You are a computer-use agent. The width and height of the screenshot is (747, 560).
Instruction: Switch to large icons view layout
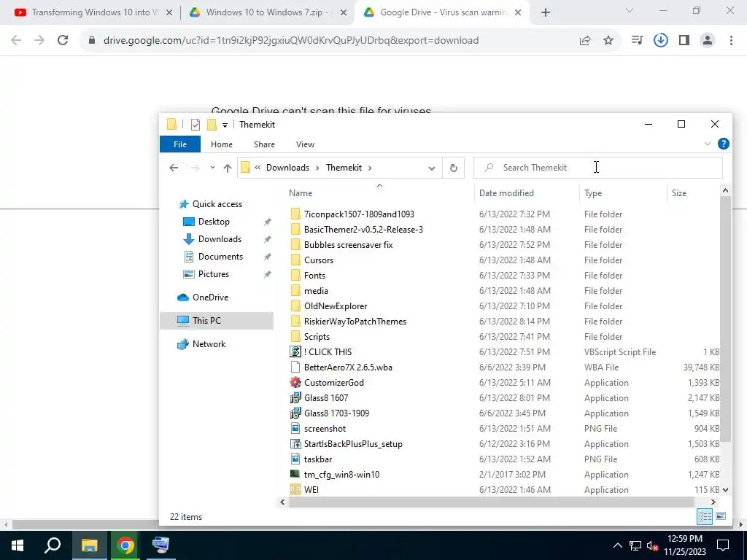721,516
